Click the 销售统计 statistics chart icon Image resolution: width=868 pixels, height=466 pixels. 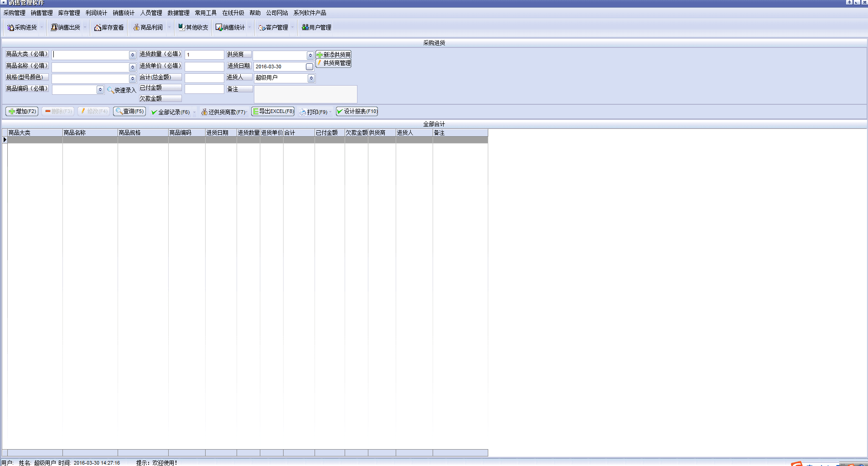[x=219, y=28]
